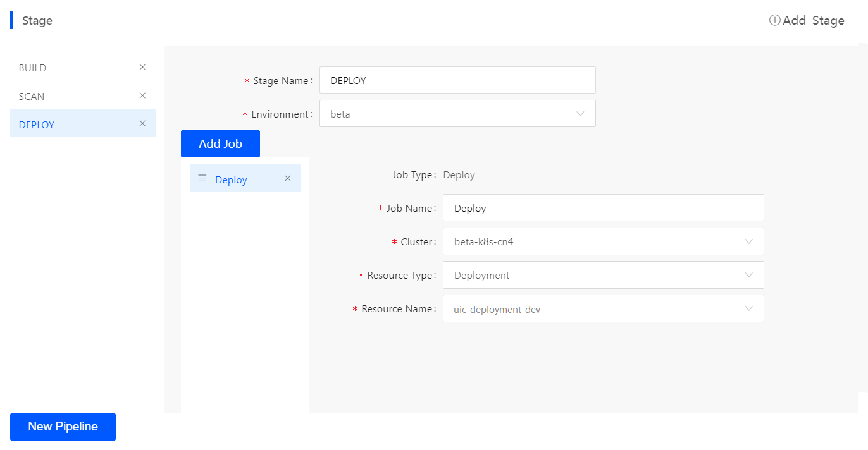Remove the Deploy job via its X icon
The image size is (868, 450).
point(288,178)
